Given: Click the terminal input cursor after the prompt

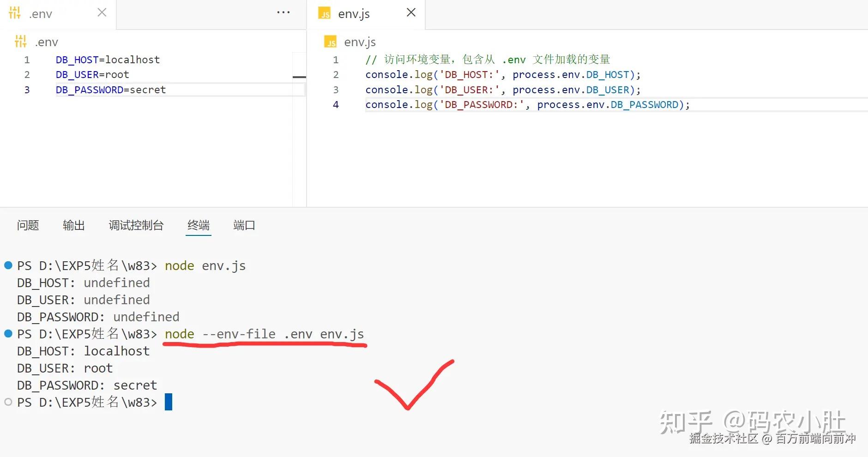Looking at the screenshot, I should tap(169, 402).
